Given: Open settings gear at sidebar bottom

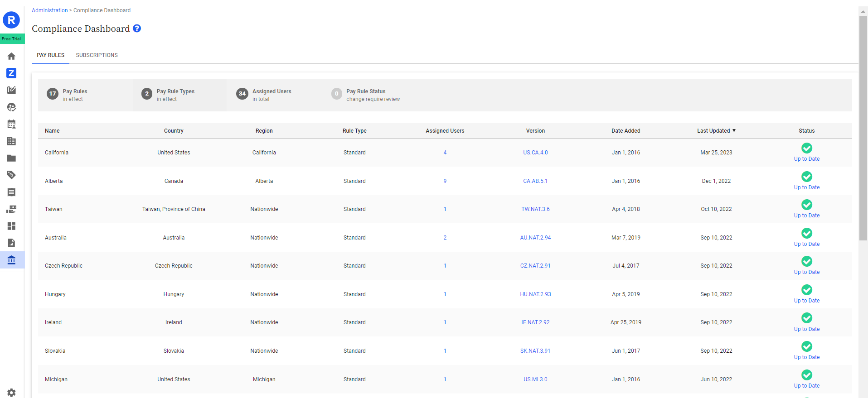Looking at the screenshot, I should [x=11, y=393].
